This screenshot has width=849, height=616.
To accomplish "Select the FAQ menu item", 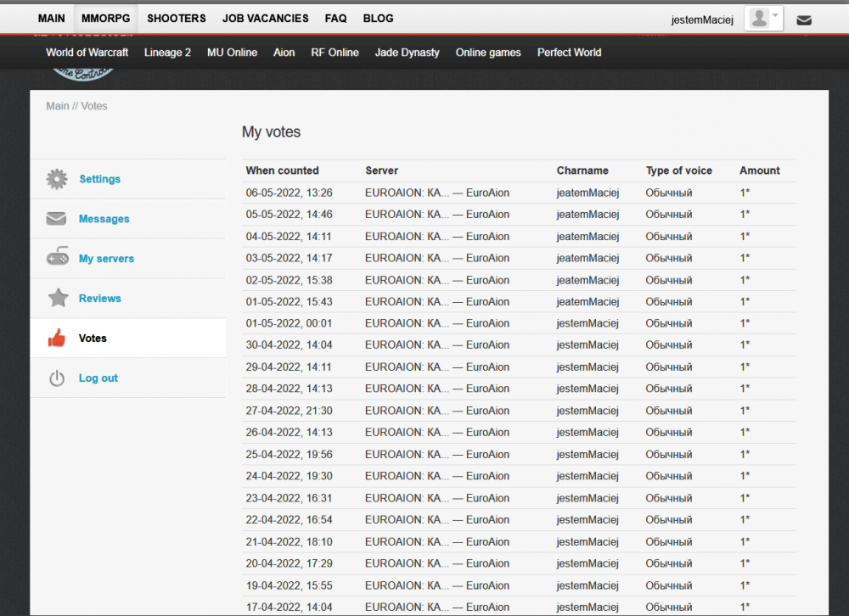I will click(335, 19).
